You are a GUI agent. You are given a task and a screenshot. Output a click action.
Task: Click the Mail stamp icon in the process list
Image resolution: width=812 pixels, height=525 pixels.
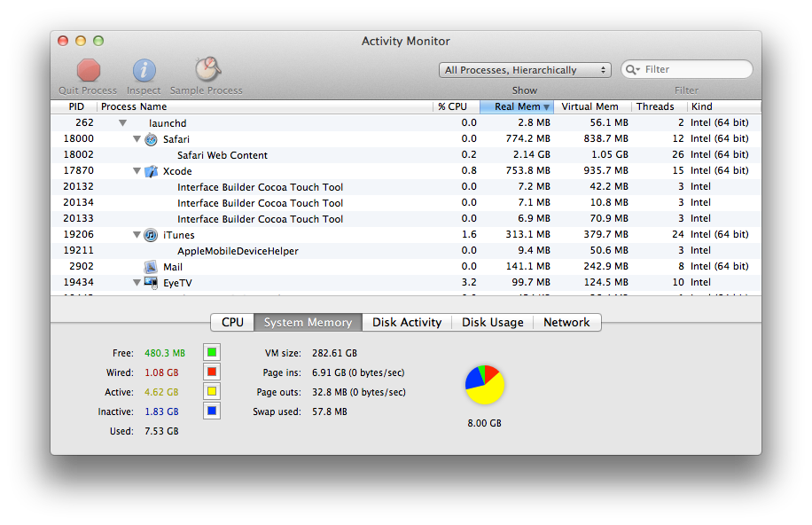pyautogui.click(x=151, y=267)
